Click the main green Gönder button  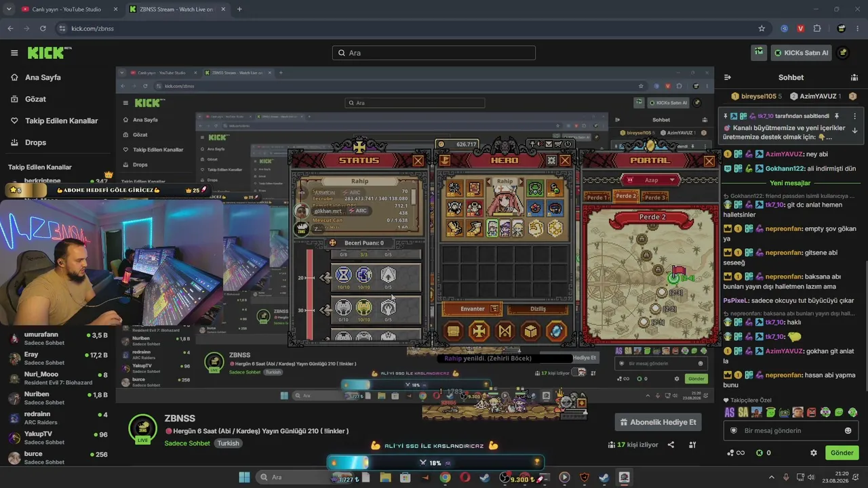tap(842, 453)
